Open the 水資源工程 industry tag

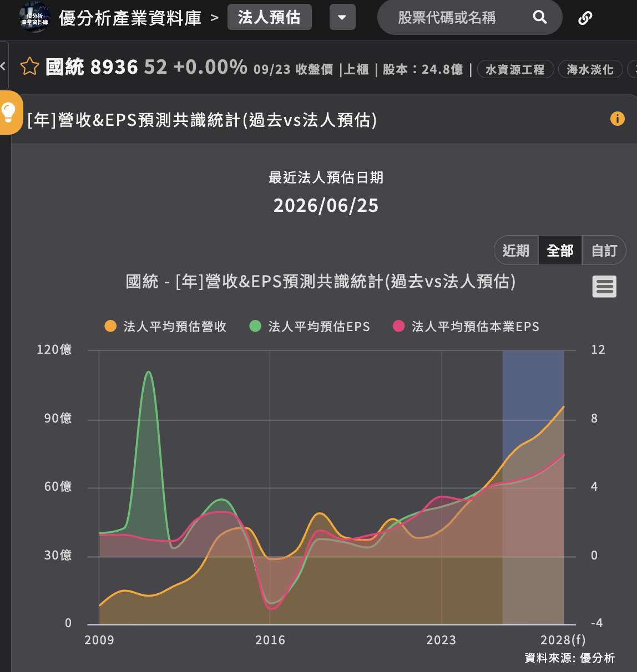tap(515, 69)
